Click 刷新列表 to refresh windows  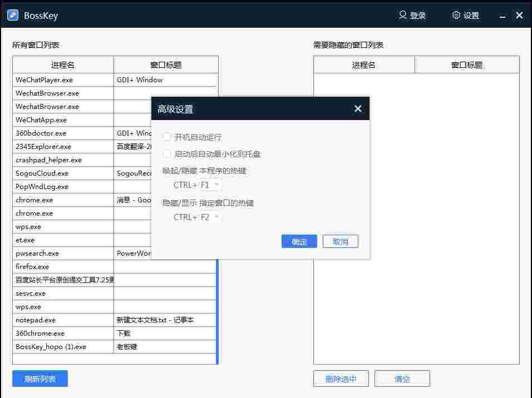39,379
